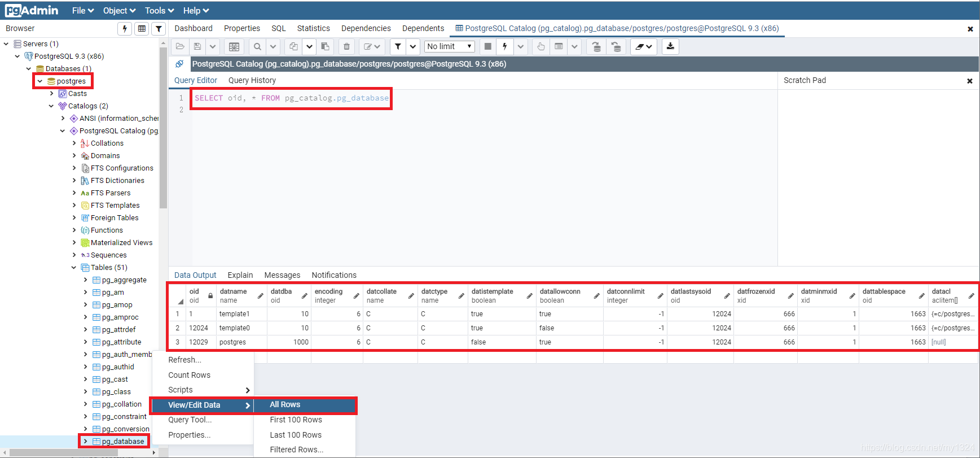Open the Execute options dropdown arrow
The width and height of the screenshot is (980, 458).
coord(521,46)
